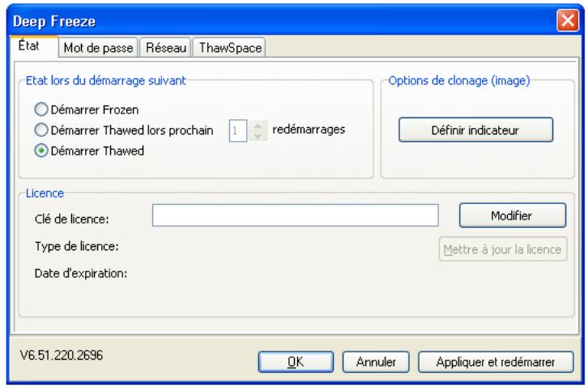588x388 pixels.
Task: Click the redémarrages number field
Action: coord(238,131)
